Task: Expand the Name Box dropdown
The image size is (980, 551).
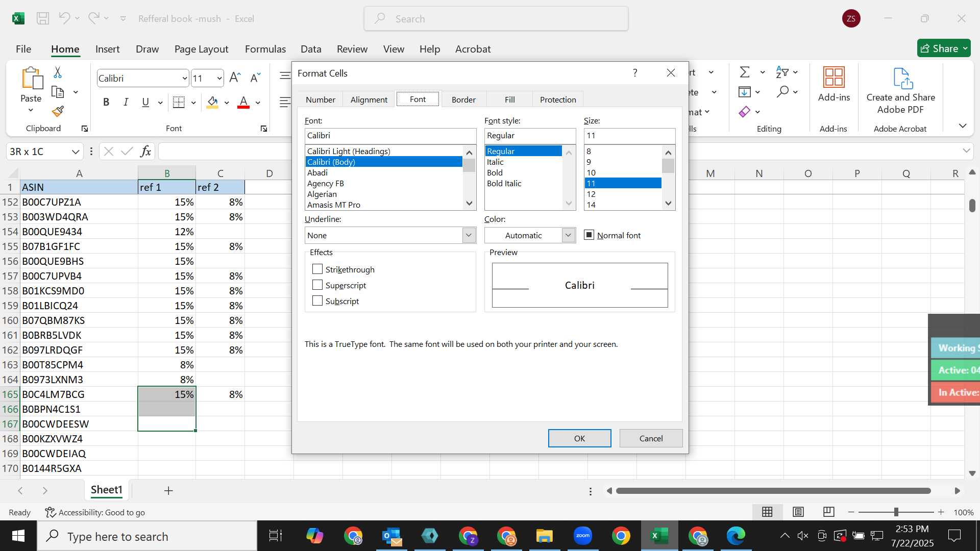Action: tap(75, 152)
